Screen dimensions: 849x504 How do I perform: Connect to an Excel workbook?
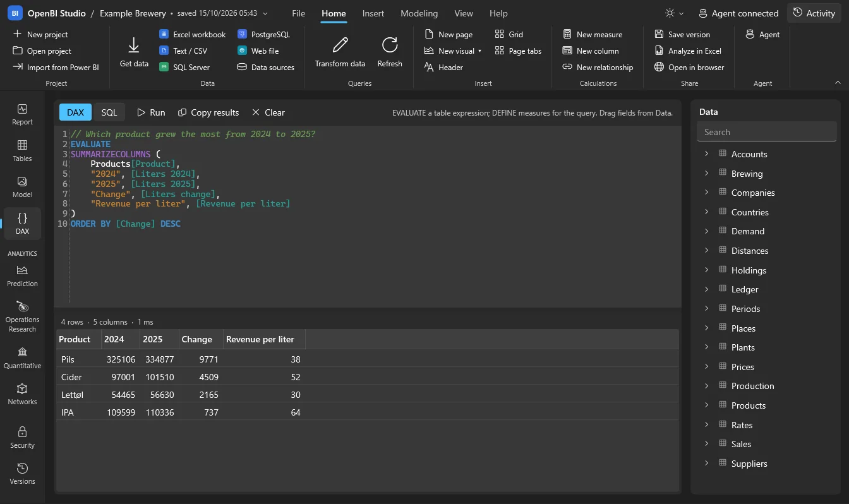point(193,35)
